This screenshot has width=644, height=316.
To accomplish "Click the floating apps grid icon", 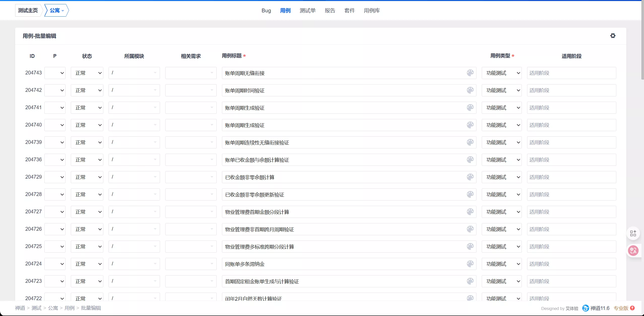I will (633, 233).
